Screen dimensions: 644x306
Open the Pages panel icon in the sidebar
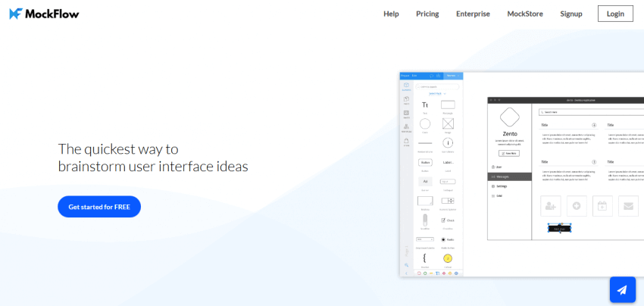pos(406,100)
